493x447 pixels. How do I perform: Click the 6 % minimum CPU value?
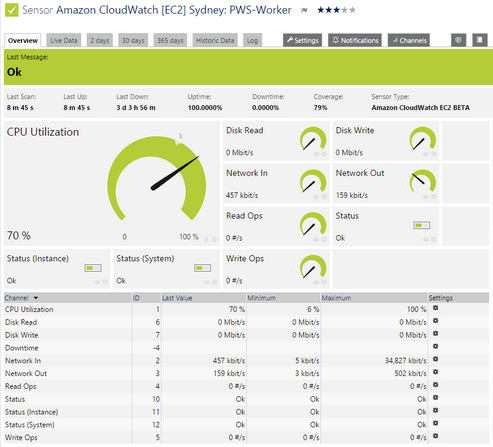[x=313, y=309]
